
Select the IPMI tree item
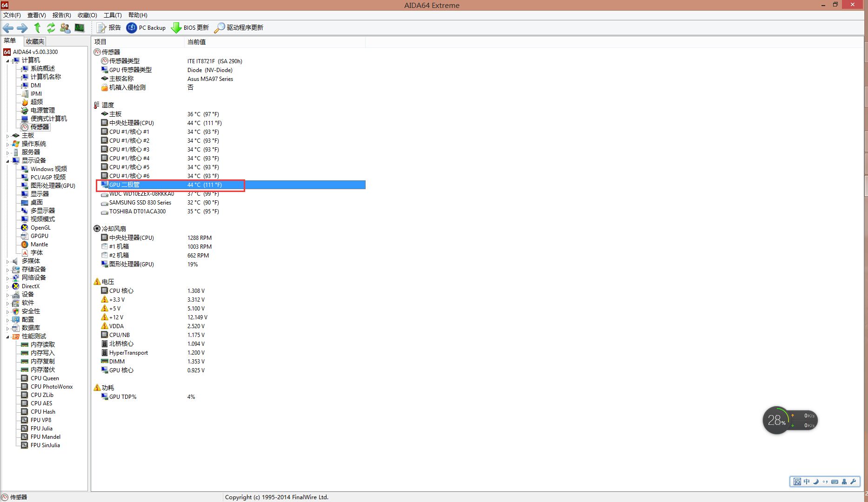[x=36, y=94]
